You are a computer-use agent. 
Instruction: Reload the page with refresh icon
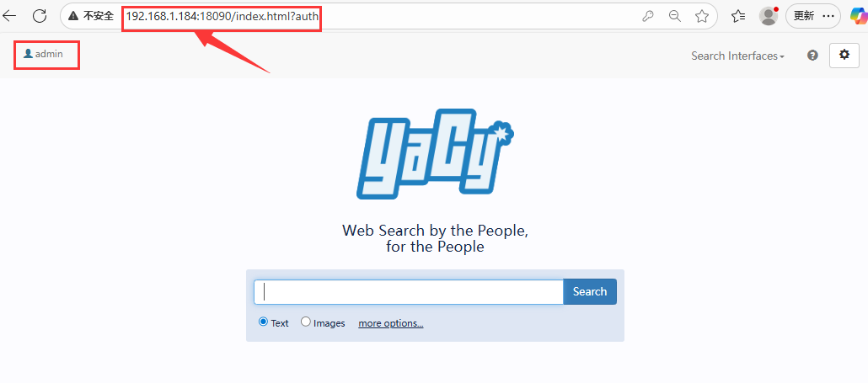(40, 15)
